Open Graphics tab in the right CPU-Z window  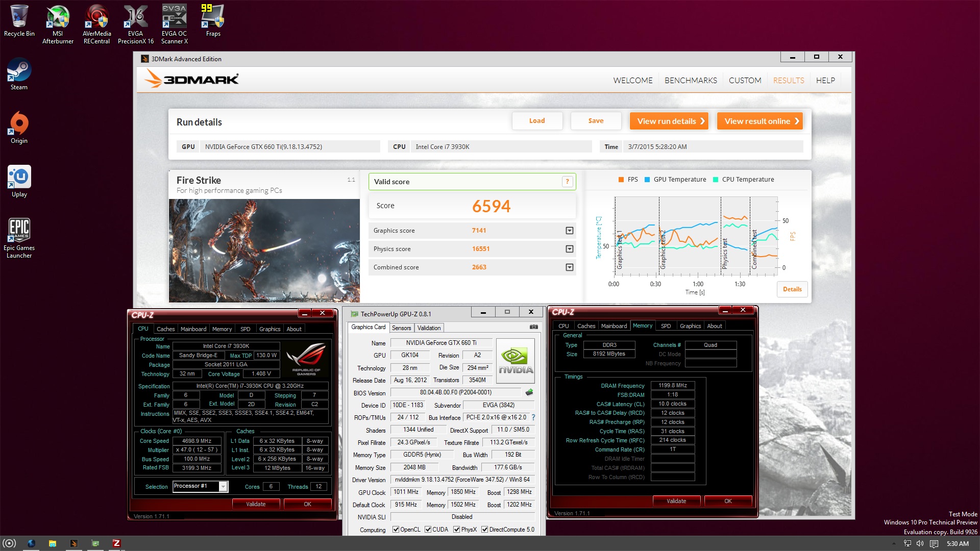pyautogui.click(x=690, y=326)
